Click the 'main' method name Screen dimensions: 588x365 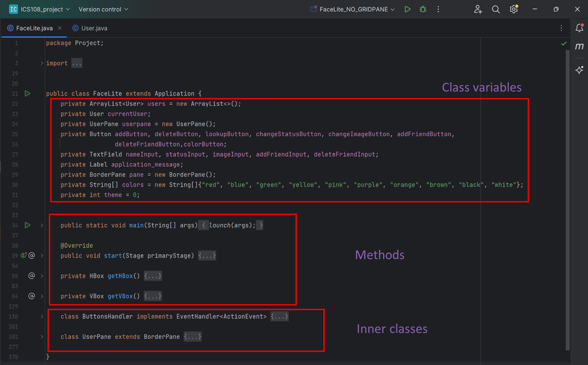pos(136,225)
